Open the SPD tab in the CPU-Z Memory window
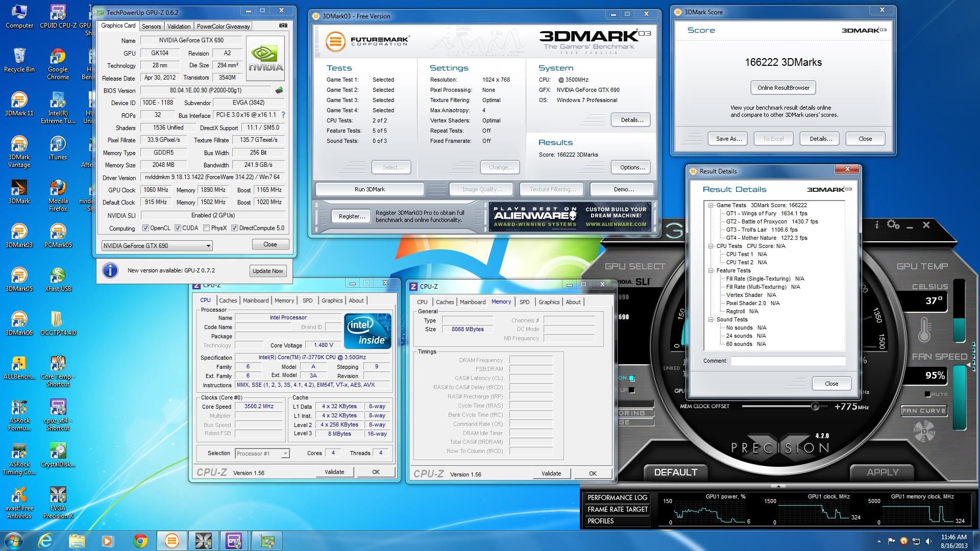Image resolution: width=980 pixels, height=551 pixels. tap(524, 302)
